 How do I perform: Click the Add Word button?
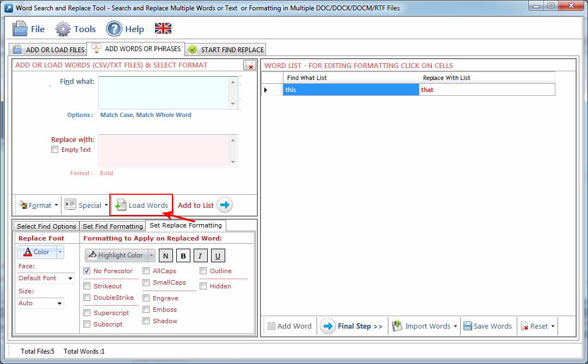[289, 326]
